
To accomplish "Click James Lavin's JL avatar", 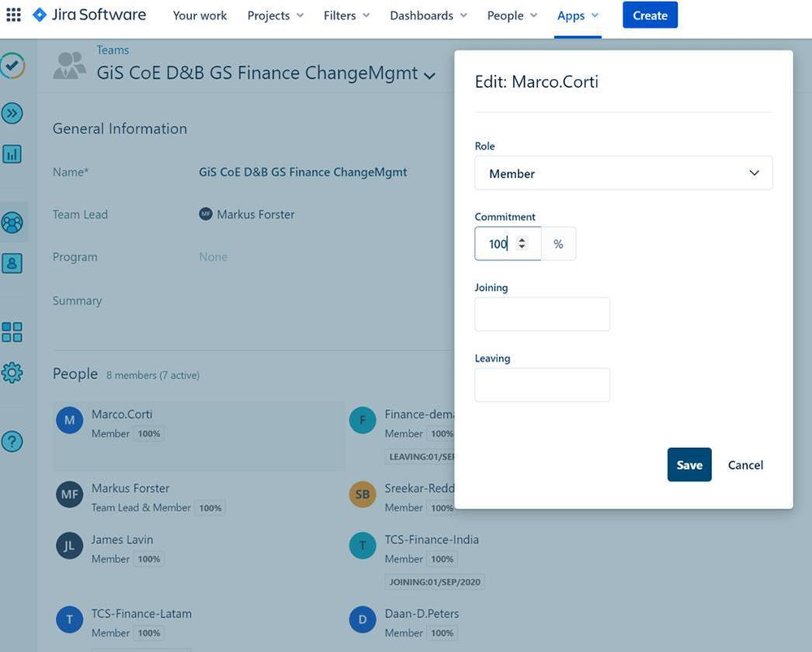I will click(x=69, y=546).
